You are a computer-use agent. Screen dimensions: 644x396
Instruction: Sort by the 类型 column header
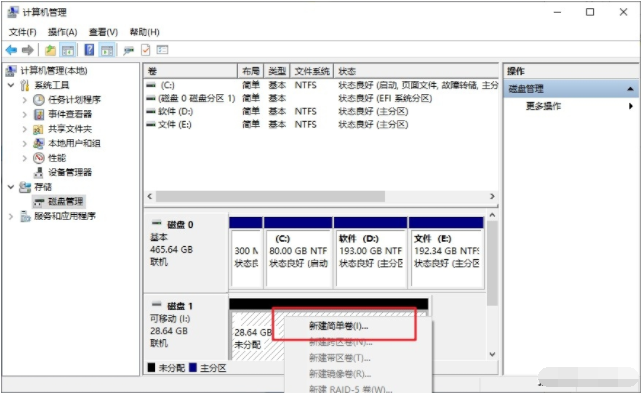tap(277, 71)
